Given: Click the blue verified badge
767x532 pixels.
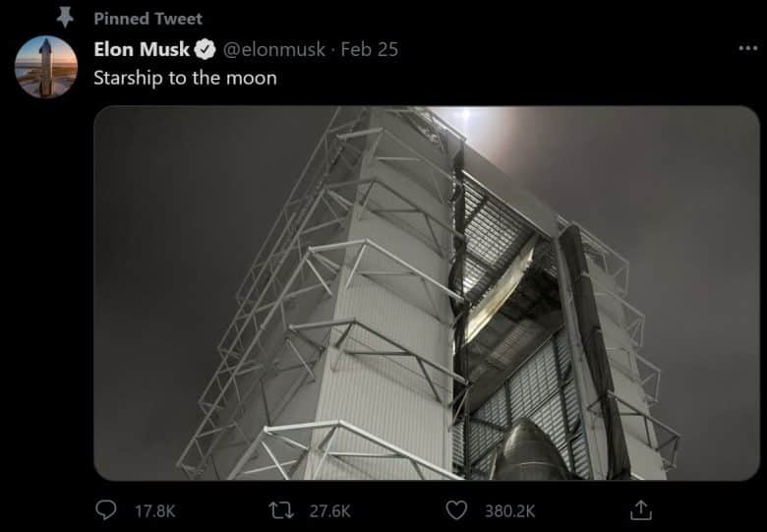Looking at the screenshot, I should [206, 49].
